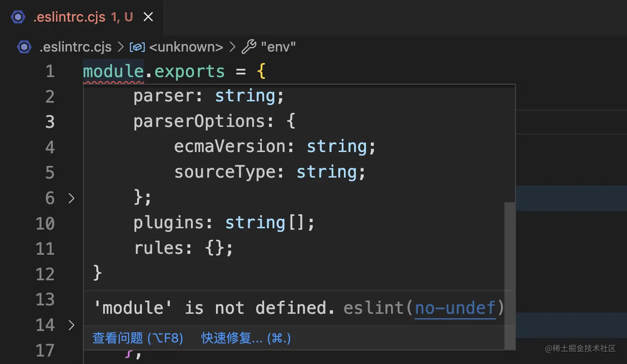This screenshot has width=627, height=364.
Task: Click line number 10 in gutter
Action: [45, 224]
